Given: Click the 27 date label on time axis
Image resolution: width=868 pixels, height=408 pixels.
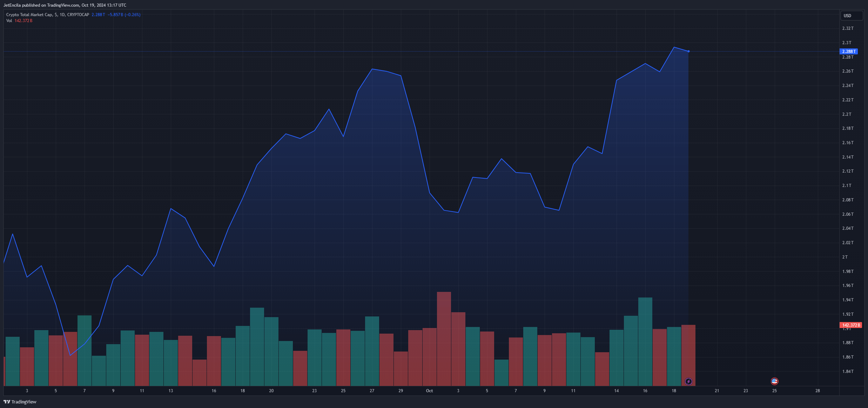Looking at the screenshot, I should 372,391.
